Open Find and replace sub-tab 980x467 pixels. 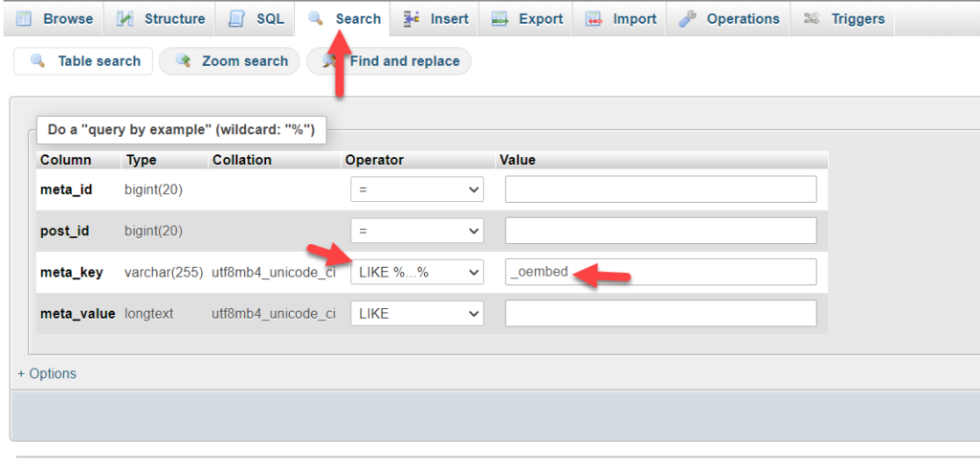coord(389,60)
